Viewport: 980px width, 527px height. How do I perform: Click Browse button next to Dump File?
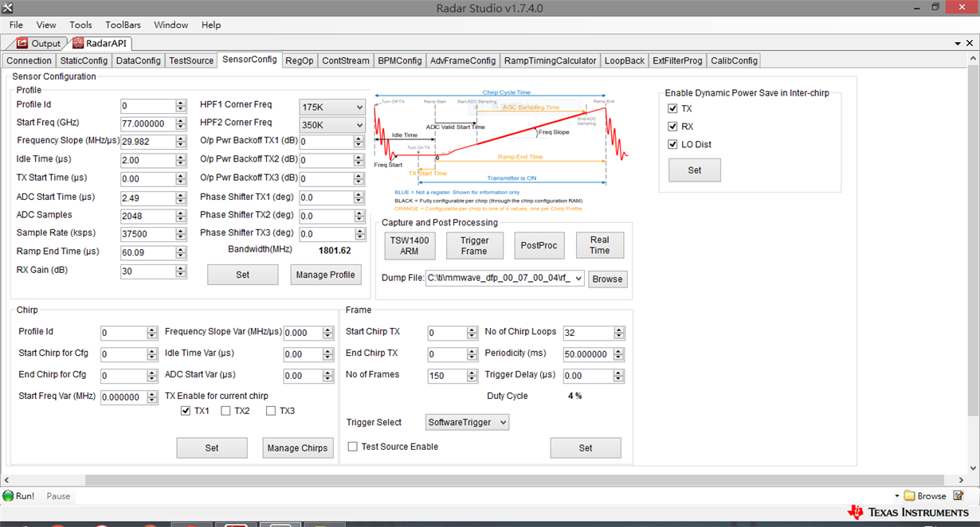click(607, 279)
